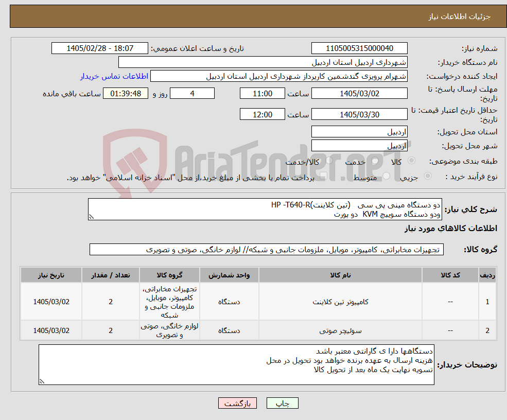
Task: Click the price validity time 12:00 field
Action: click(262, 114)
